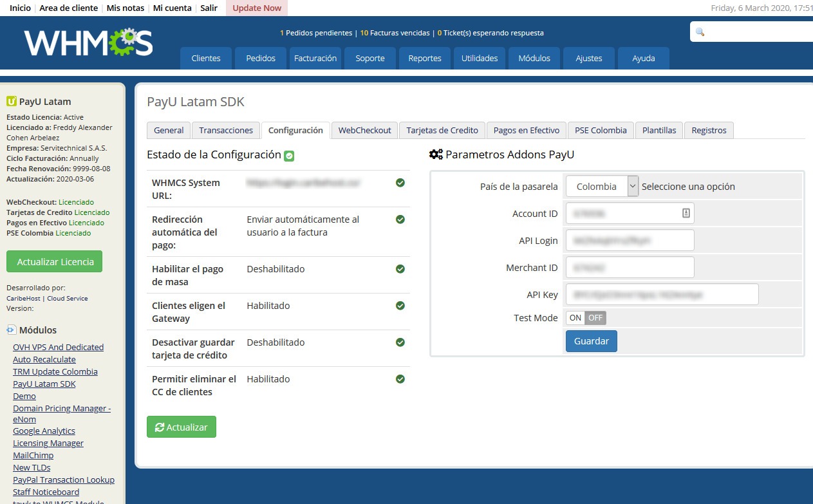Open Auto Recalculate module link
The height and width of the screenshot is (504, 813).
click(x=44, y=359)
